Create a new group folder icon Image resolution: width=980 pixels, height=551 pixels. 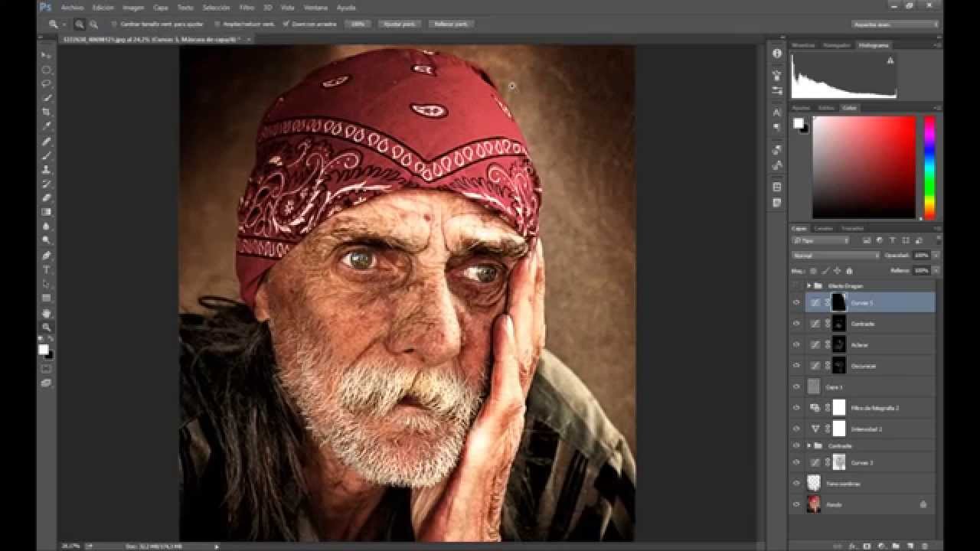point(894,546)
